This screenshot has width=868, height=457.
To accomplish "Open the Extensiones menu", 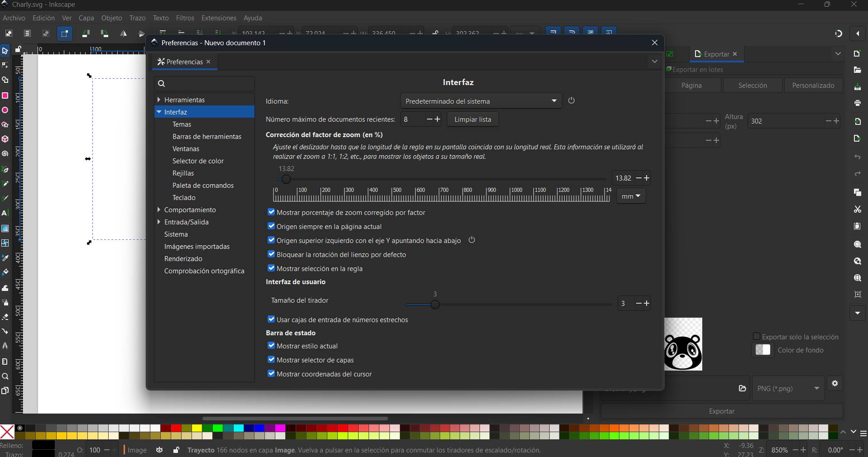I will coord(219,18).
